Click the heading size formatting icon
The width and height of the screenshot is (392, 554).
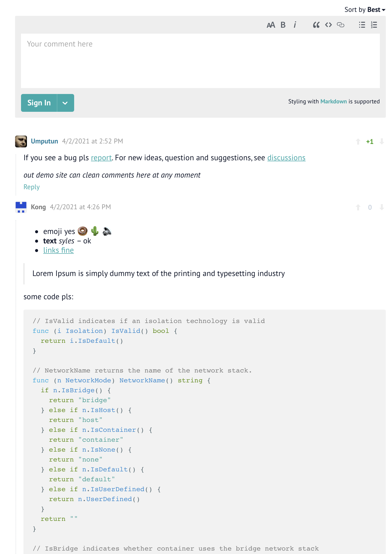click(271, 25)
